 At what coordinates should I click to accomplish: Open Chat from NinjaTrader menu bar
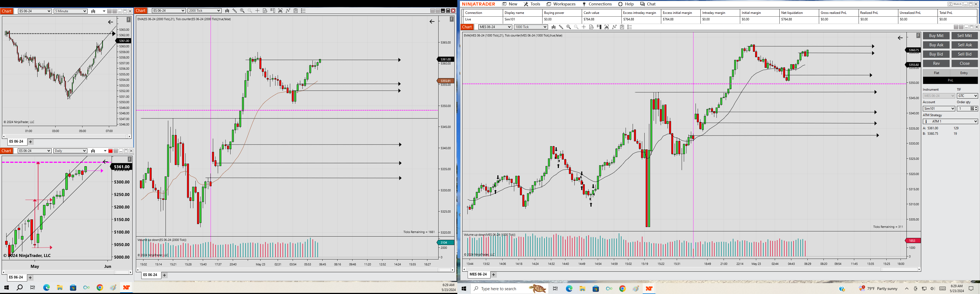point(648,4)
